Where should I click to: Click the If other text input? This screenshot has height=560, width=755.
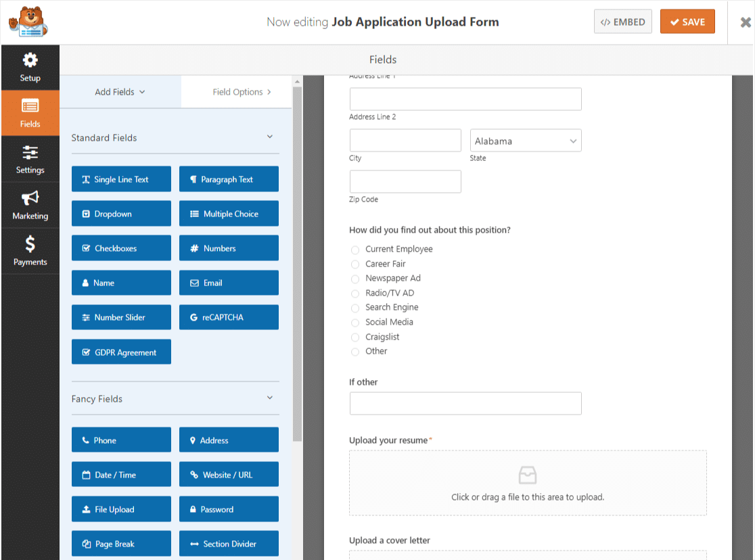pyautogui.click(x=465, y=404)
